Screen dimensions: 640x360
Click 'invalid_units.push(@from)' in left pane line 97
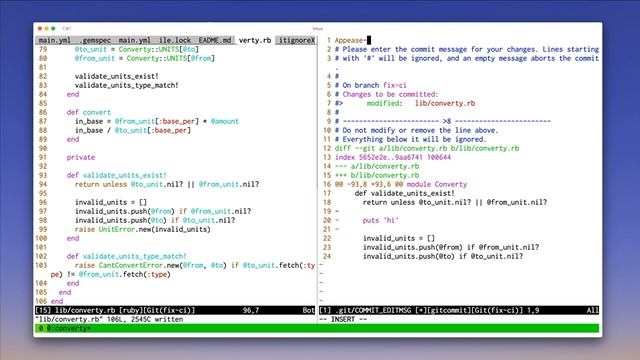coord(124,211)
